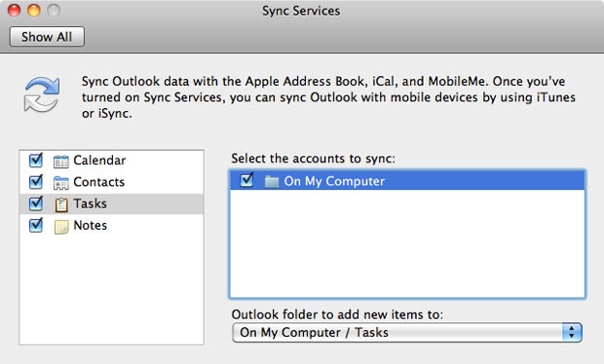Uncheck the Calendar sync checkbox
This screenshot has height=364, width=604.
click(36, 160)
